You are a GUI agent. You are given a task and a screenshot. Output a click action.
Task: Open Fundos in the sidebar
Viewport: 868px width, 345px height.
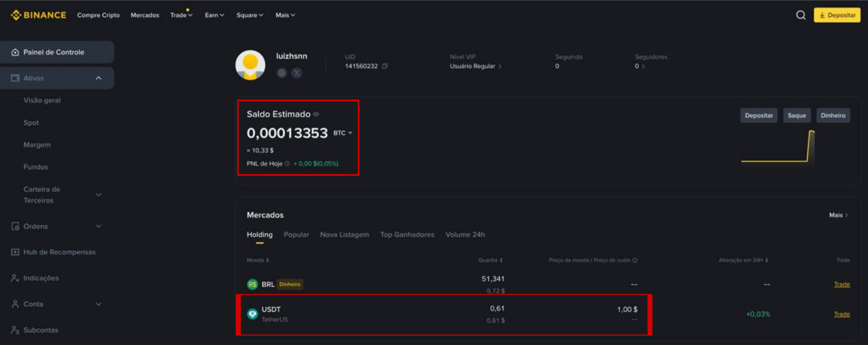point(36,167)
